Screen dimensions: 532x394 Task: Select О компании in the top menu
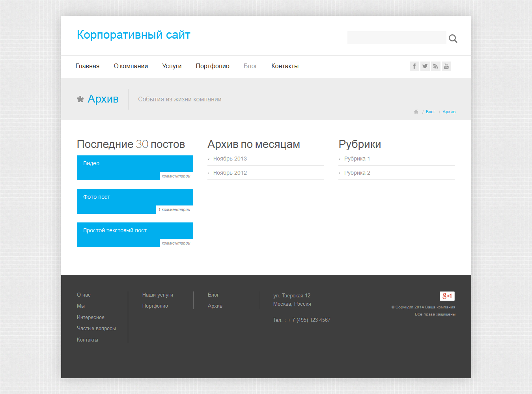click(131, 66)
